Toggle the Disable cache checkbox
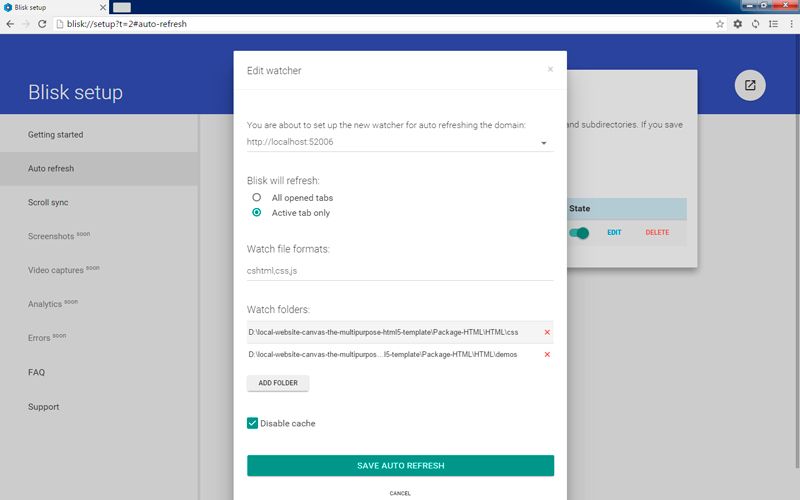This screenshot has height=500, width=800. pyautogui.click(x=253, y=423)
